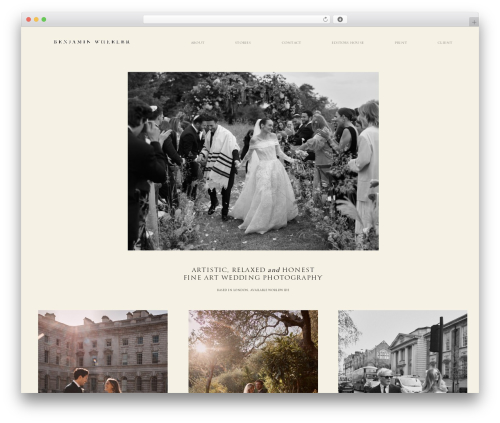Click the Benjamin Wheeler site logo

[92, 42]
